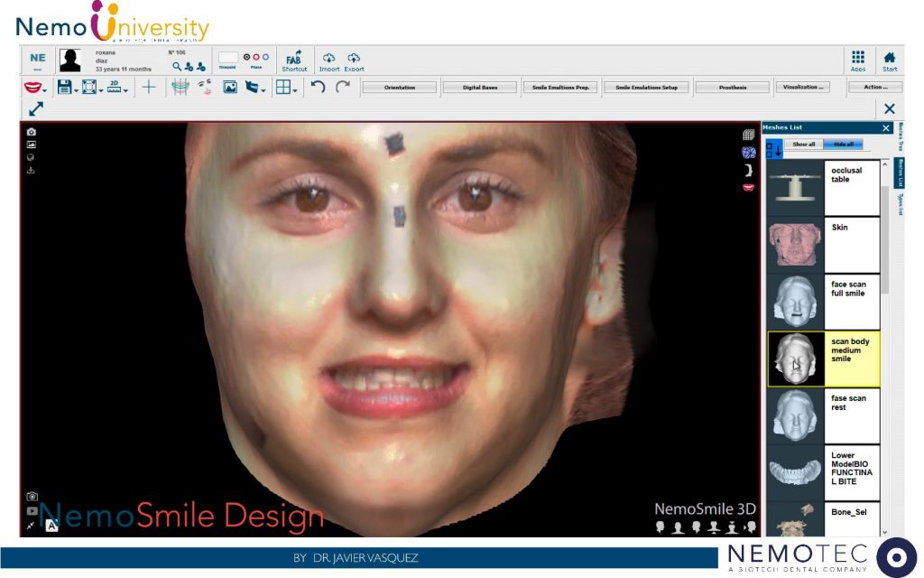Viewport: 924px width, 578px height.
Task: Click the meshes sort order icon
Action: tap(773, 149)
